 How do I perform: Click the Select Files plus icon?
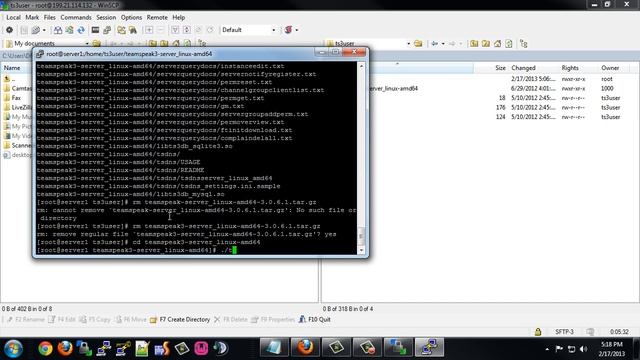click(149, 30)
